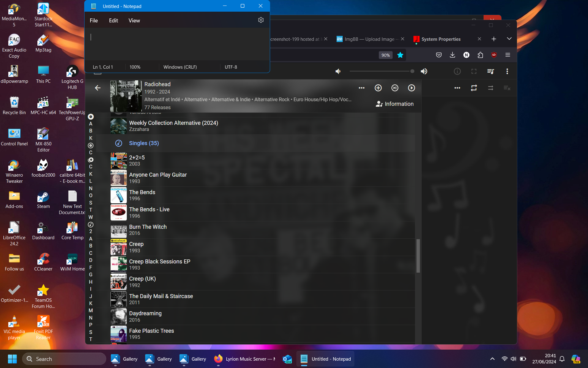
Task: Open Firefox hamburger menu
Action: [508, 55]
